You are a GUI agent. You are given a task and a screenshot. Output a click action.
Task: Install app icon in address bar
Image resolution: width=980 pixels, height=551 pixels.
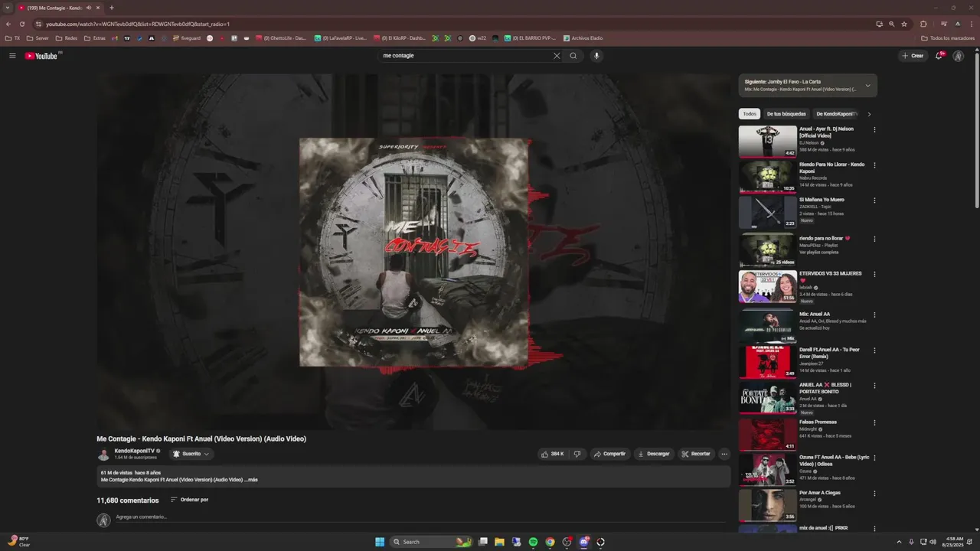(880, 24)
